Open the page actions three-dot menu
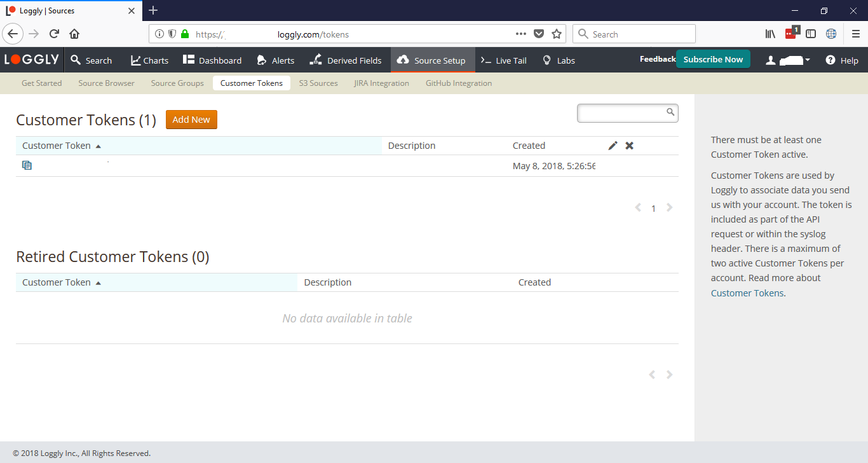Viewport: 868px width, 463px height. pyautogui.click(x=521, y=34)
